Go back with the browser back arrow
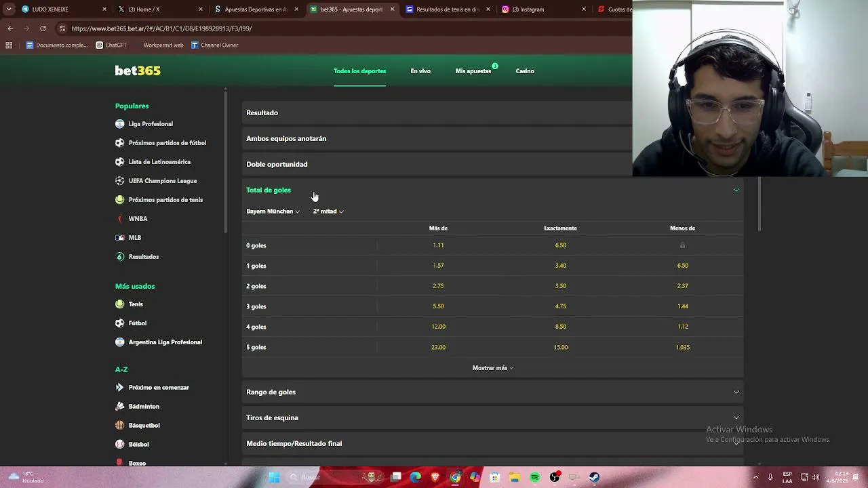 (x=10, y=28)
